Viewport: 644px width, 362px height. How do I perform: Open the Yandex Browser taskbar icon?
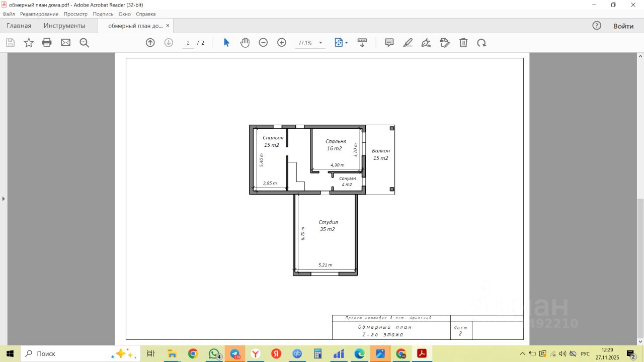pyautogui.click(x=256, y=353)
